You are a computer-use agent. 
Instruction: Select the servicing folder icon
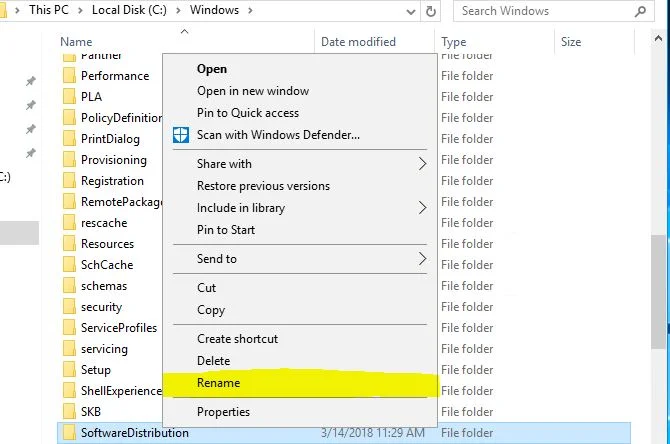coord(69,349)
